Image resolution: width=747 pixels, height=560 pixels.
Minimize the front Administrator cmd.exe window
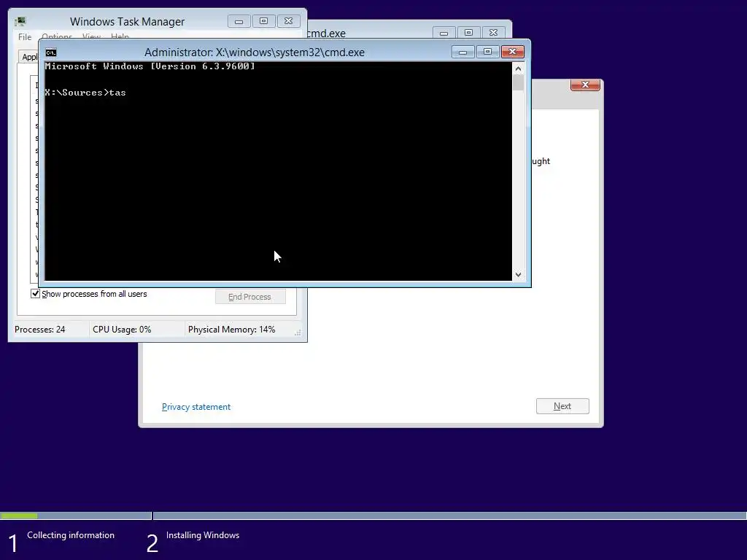pos(462,52)
